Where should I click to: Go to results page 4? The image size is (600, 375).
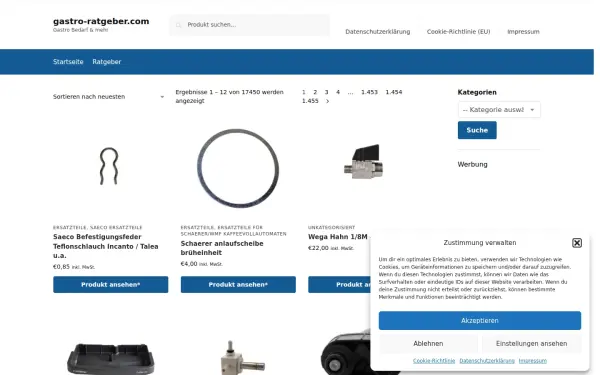pos(338,92)
